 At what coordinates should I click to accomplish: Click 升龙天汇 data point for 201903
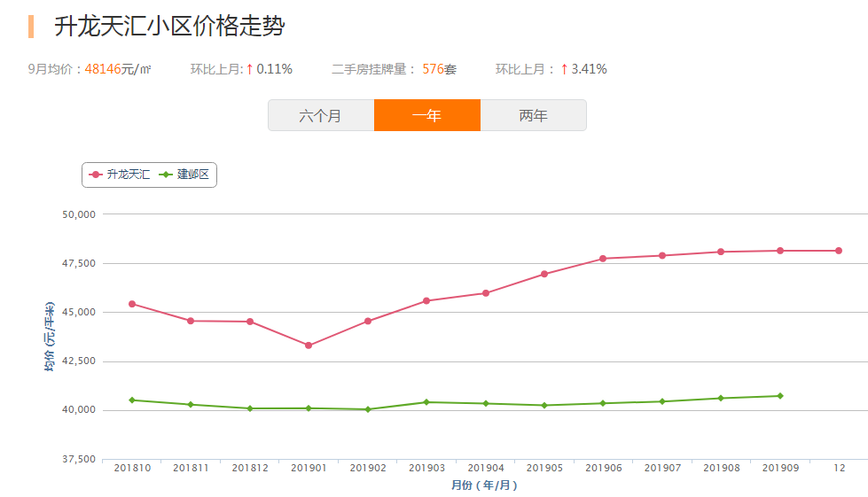[x=426, y=301]
